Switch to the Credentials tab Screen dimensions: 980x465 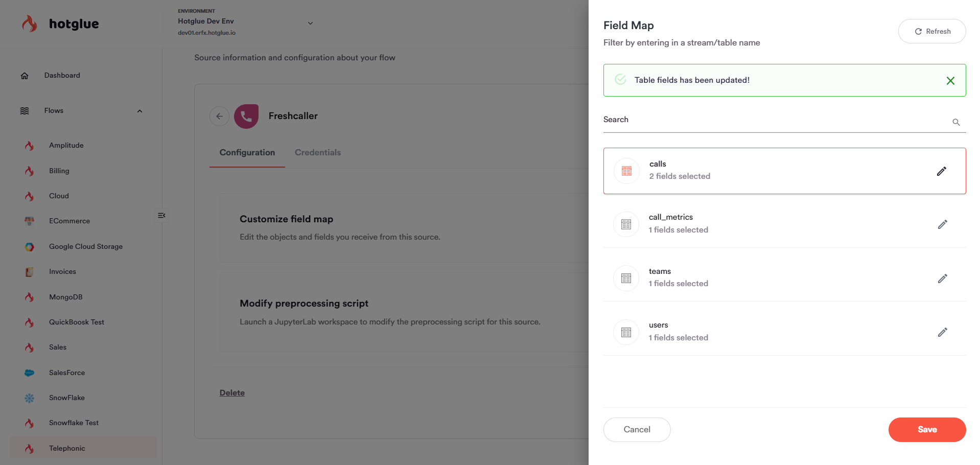pos(318,152)
